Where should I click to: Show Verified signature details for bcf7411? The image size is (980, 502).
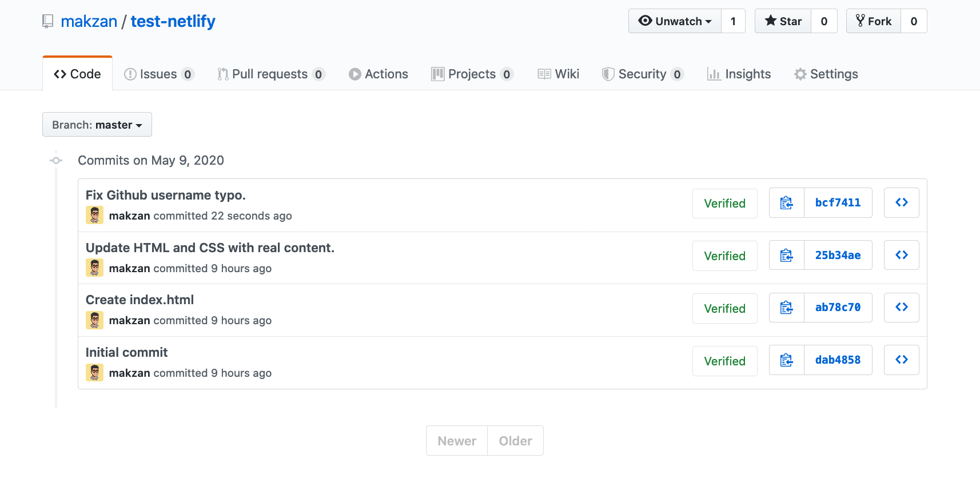tap(724, 204)
